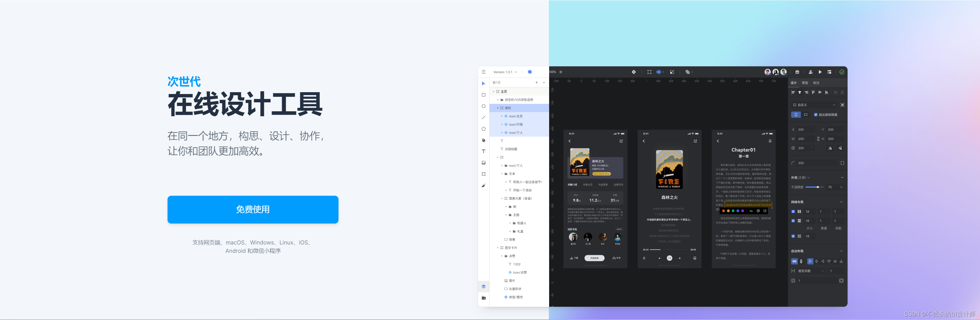Viewport: 980px width, 320px height.
Task: Select the rectangle tool
Action: [484, 95]
